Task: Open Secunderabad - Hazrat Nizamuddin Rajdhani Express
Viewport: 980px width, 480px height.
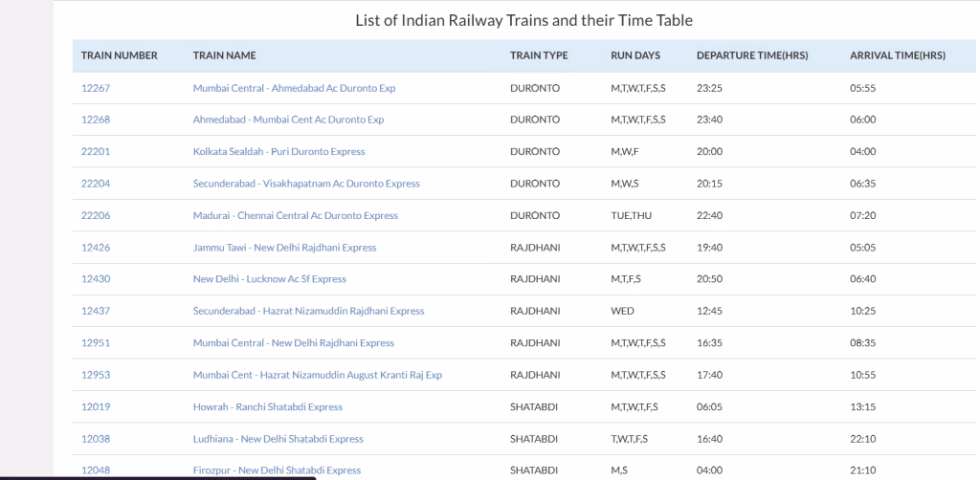Action: pos(309,311)
